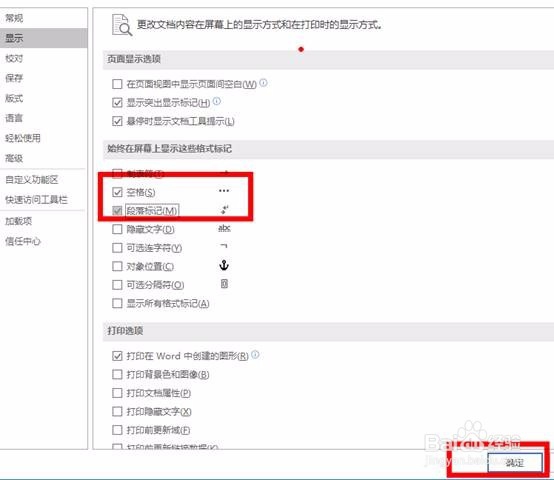Uncheck 打印在 Word 中创建的图形 checkbox
This screenshot has height=480, width=554.
tap(117, 356)
